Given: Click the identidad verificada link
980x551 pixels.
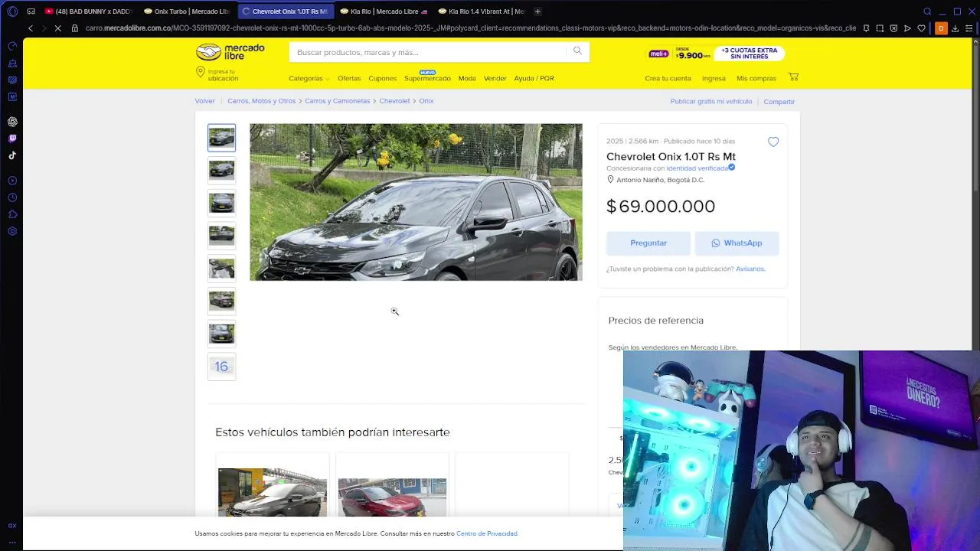Looking at the screenshot, I should pyautogui.click(x=697, y=168).
